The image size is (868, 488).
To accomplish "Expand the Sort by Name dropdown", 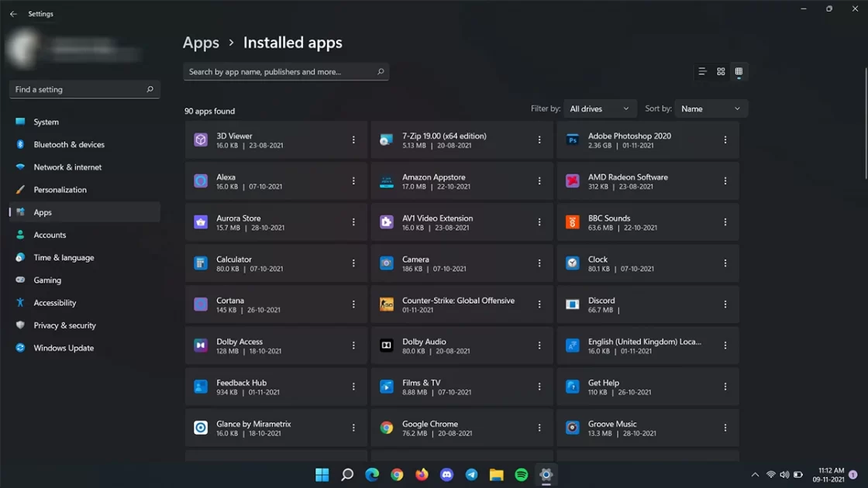I will pyautogui.click(x=711, y=109).
